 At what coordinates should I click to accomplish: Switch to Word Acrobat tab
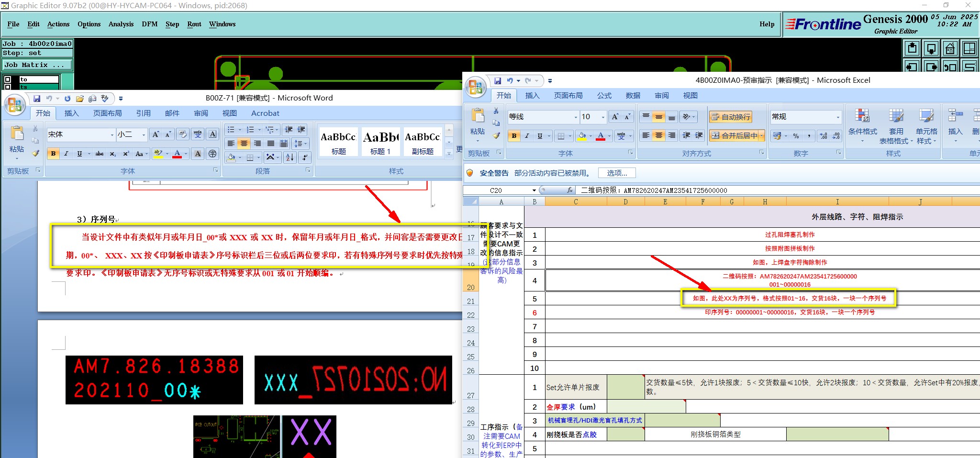click(265, 113)
